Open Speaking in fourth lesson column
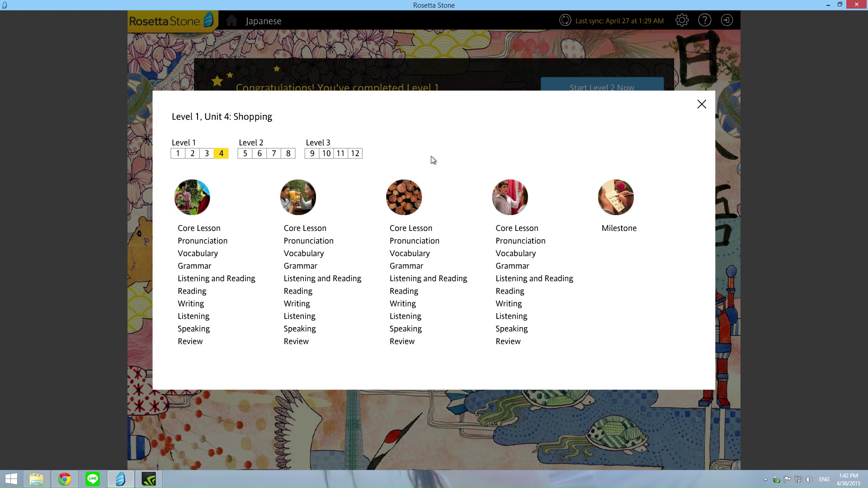Screen dimensions: 868x488 (x=512, y=329)
